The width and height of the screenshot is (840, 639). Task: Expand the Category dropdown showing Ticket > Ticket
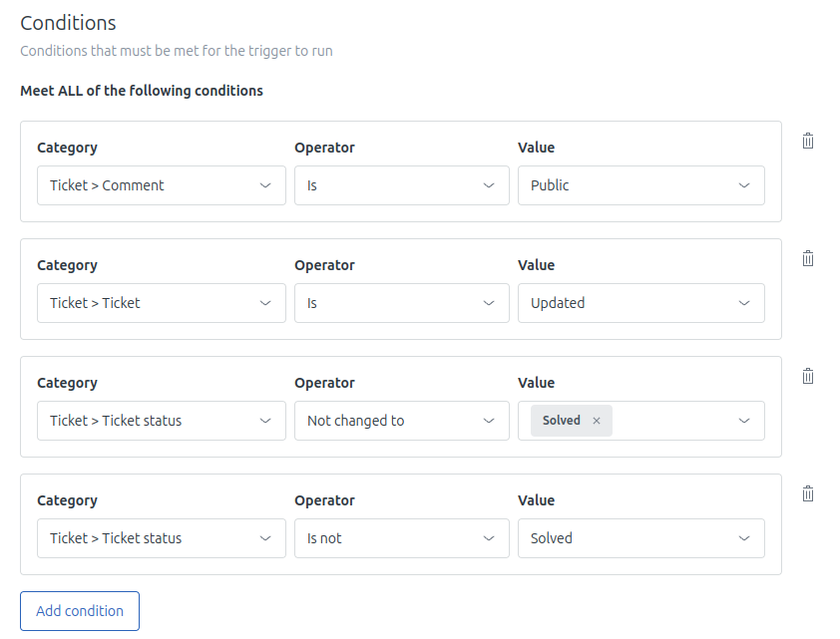pos(161,303)
